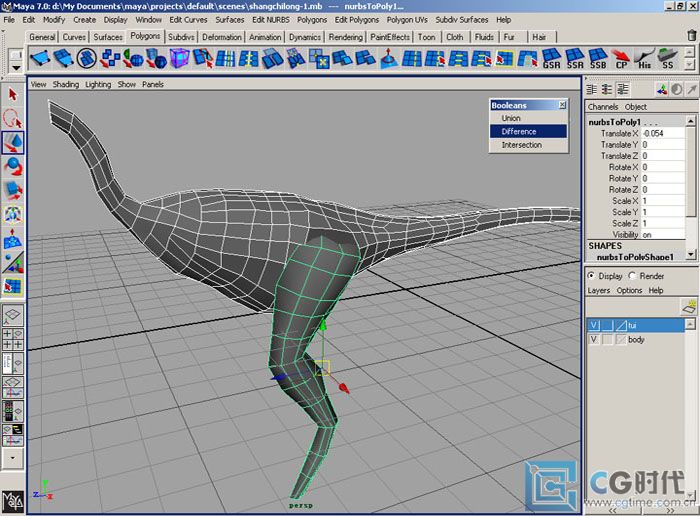This screenshot has height=516, width=700.
Task: Click the poke face shelf icon
Action: [x=388, y=58]
